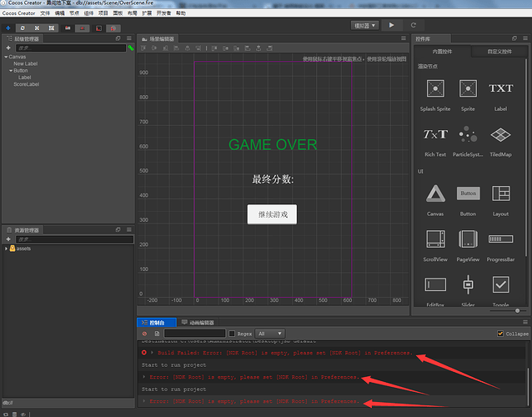Select the 最终分数: label in scene
Image resolution: width=532 pixels, height=417 pixels.
[273, 179]
